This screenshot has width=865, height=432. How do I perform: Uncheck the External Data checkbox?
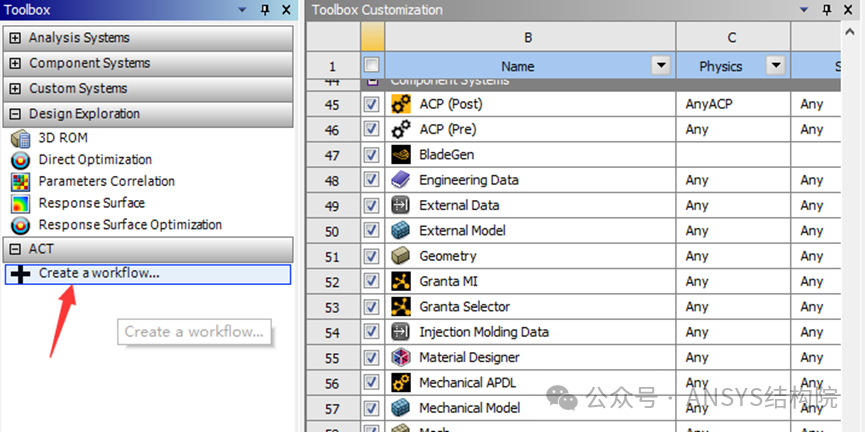[372, 206]
